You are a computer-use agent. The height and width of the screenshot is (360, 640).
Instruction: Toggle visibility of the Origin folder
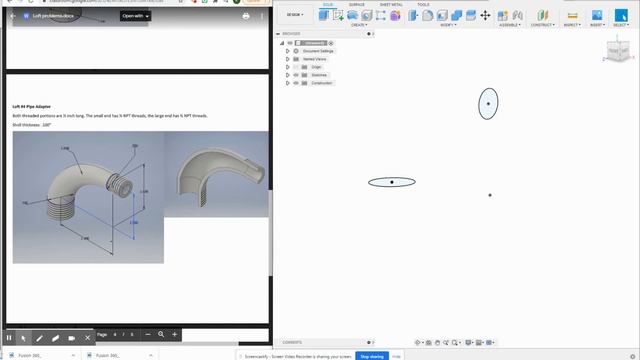296,67
